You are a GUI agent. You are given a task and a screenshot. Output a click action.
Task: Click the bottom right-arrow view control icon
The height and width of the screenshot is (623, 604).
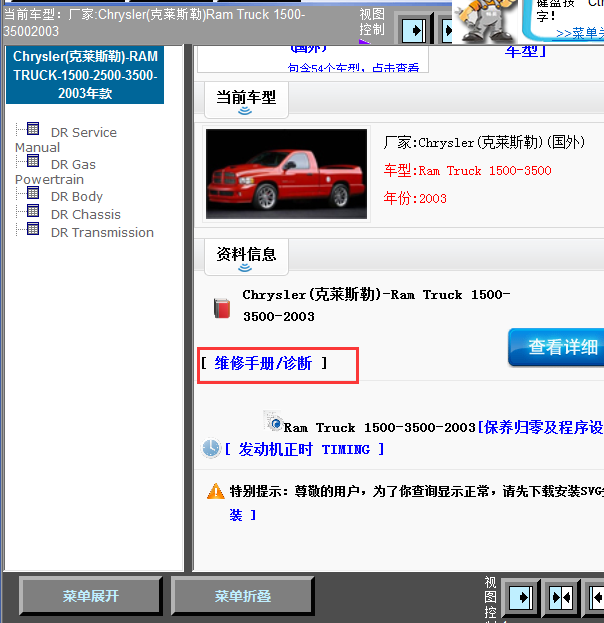click(x=521, y=597)
